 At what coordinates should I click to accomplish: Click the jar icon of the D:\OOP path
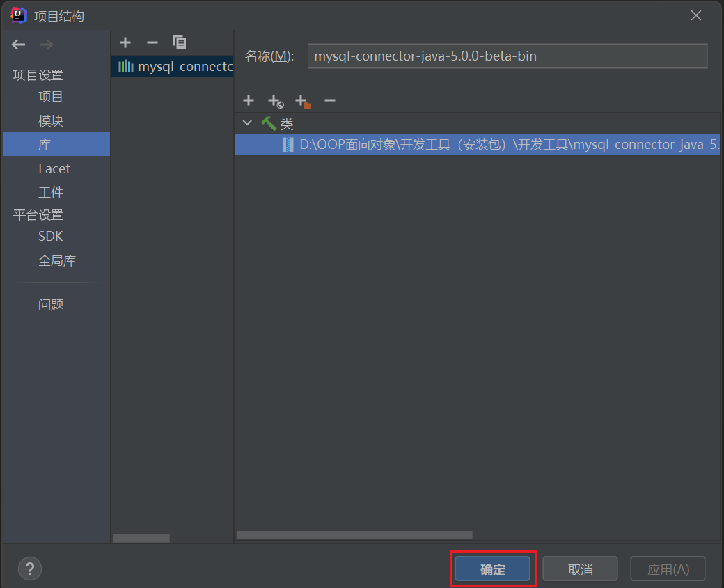pyautogui.click(x=288, y=145)
